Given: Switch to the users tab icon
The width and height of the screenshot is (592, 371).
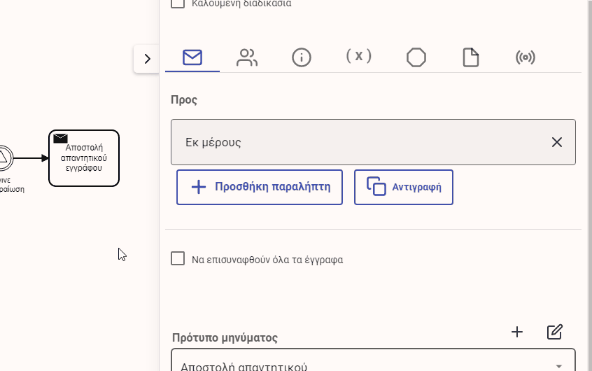Looking at the screenshot, I should 247,57.
